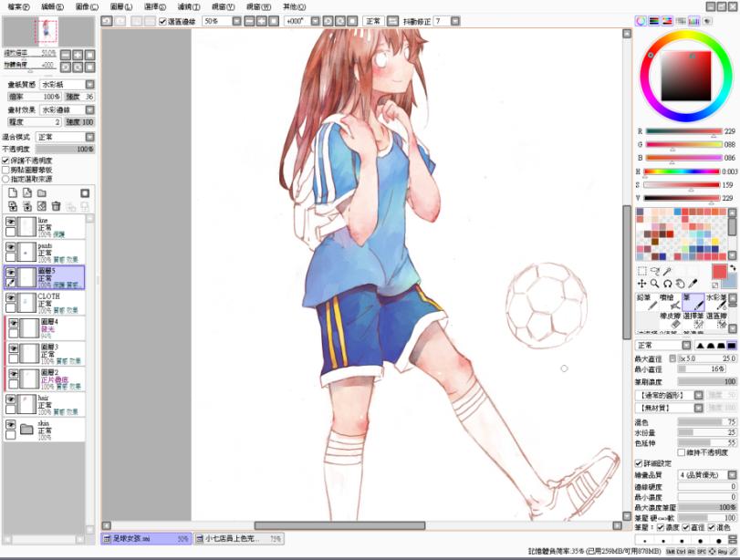Screen dimensions: 740x560
Task: Open the 50% zoom level dropdown
Action: coord(237,21)
